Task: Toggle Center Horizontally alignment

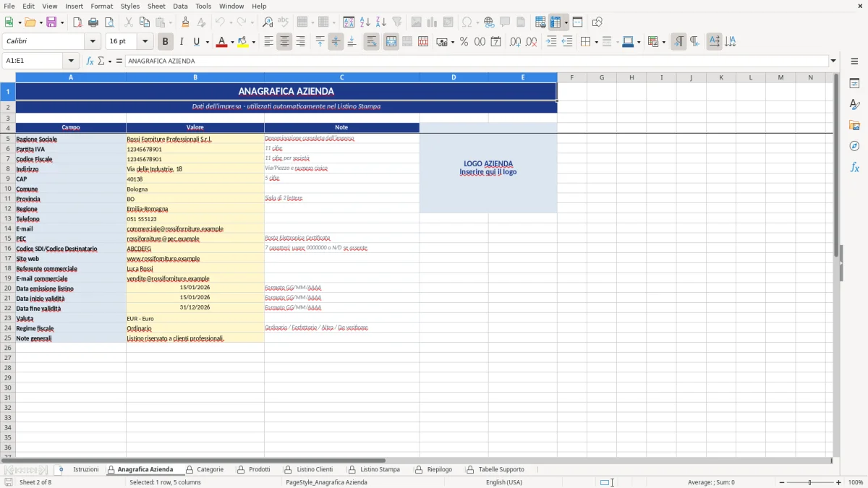Action: pyautogui.click(x=284, y=42)
